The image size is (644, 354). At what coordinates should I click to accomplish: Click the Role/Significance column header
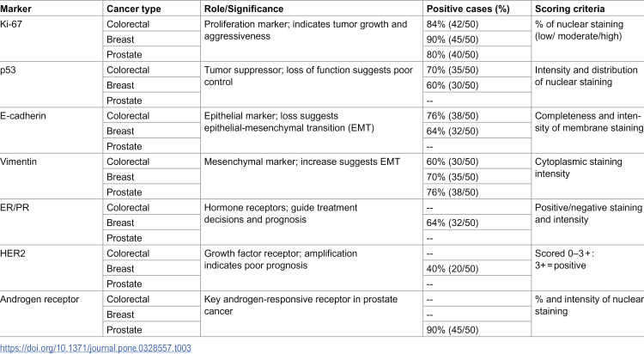tap(244, 9)
